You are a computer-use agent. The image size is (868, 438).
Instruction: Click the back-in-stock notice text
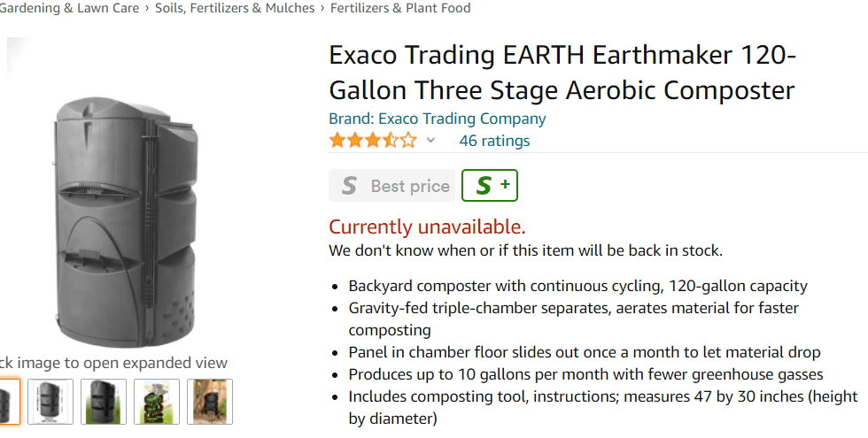525,250
